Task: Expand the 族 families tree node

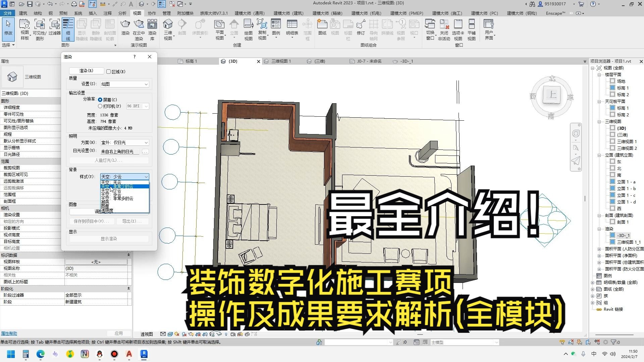Action: click(593, 296)
